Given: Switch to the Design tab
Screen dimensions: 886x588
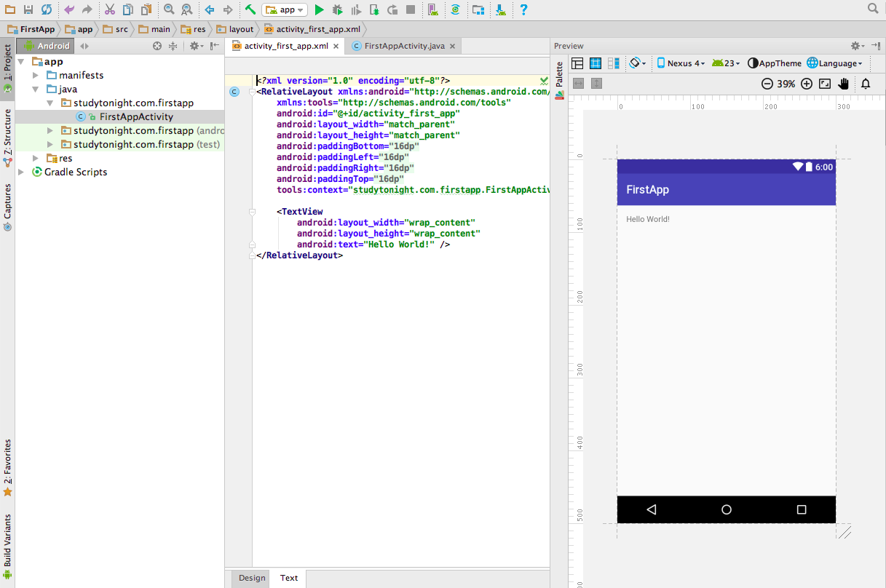Looking at the screenshot, I should tap(252, 578).
